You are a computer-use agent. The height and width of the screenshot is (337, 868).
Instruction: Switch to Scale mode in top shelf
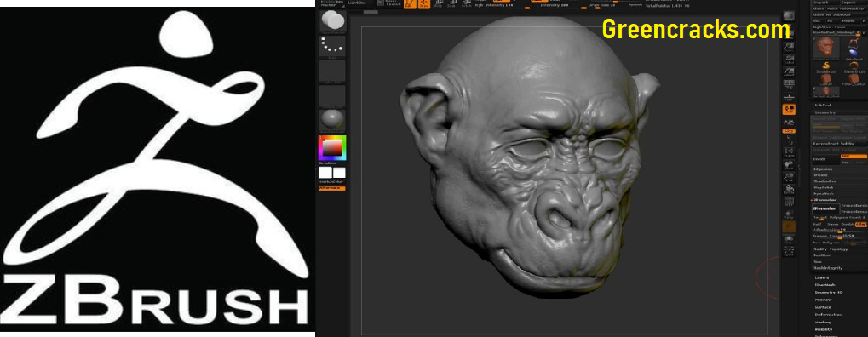pos(451,3)
